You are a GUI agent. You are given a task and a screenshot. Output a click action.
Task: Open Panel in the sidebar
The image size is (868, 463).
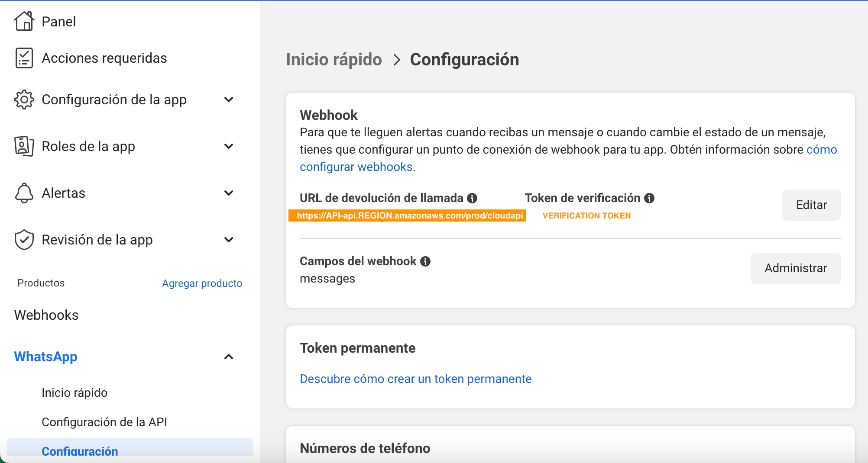[58, 22]
